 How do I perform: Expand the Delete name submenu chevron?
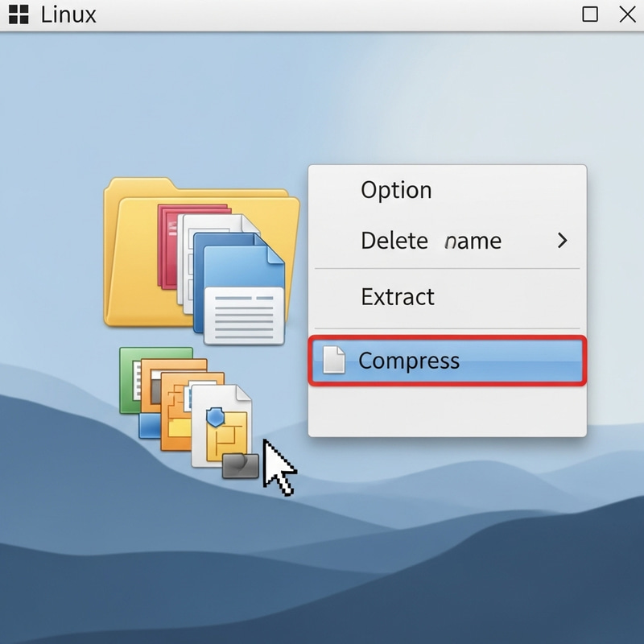563,241
